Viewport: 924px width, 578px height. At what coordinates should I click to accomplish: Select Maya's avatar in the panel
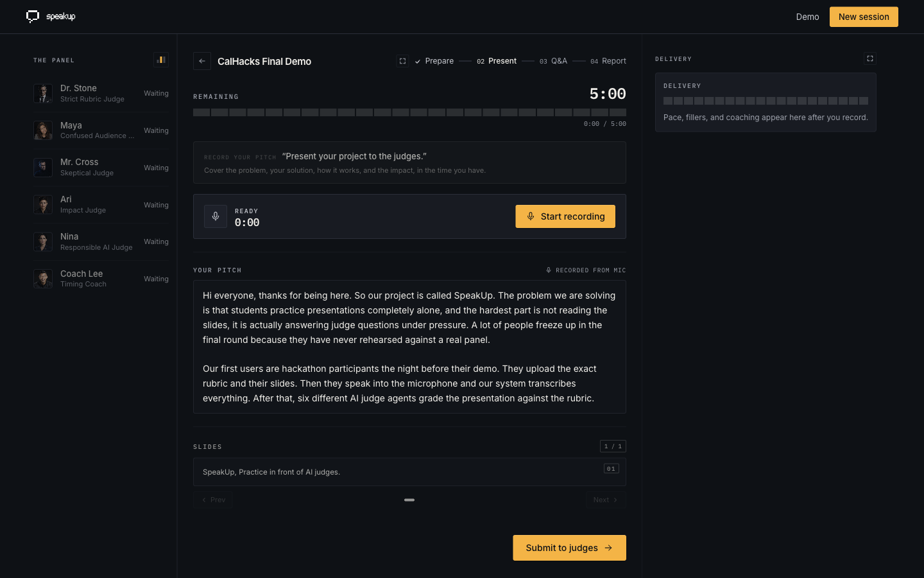click(43, 130)
